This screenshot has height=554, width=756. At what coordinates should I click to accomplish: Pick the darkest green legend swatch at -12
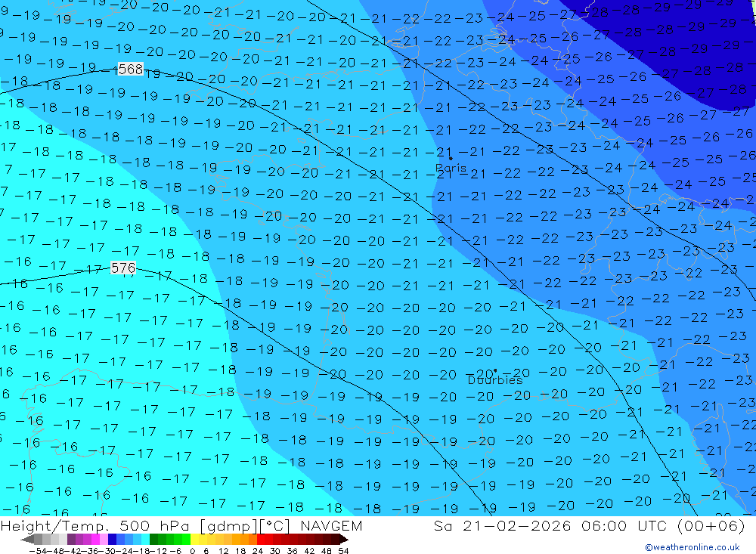[x=153, y=540]
